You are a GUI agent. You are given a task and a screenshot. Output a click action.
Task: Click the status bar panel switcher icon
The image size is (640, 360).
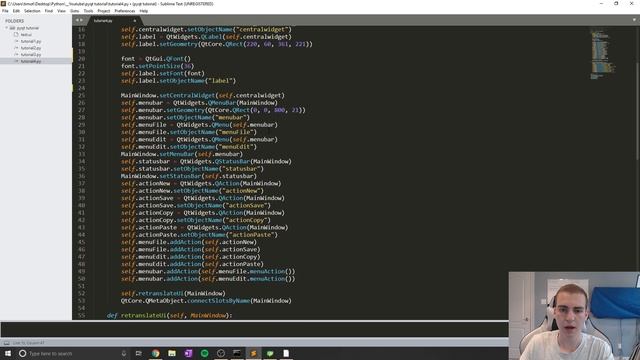point(6,343)
